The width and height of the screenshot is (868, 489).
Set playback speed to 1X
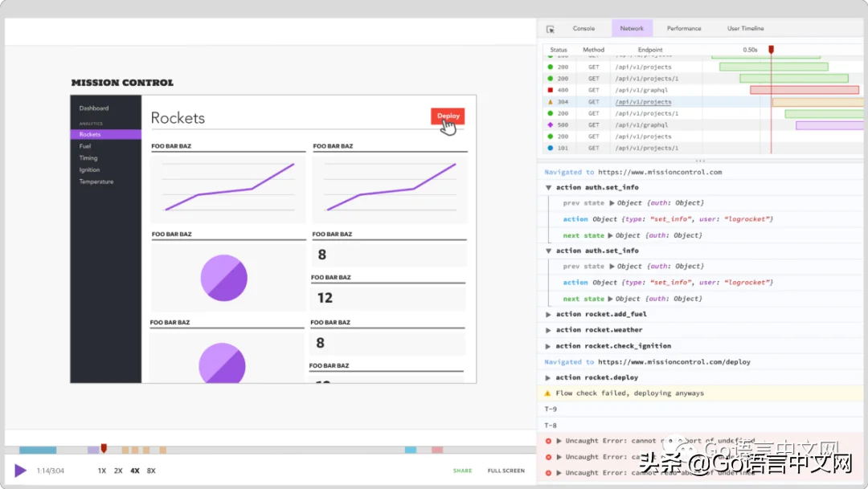[102, 471]
